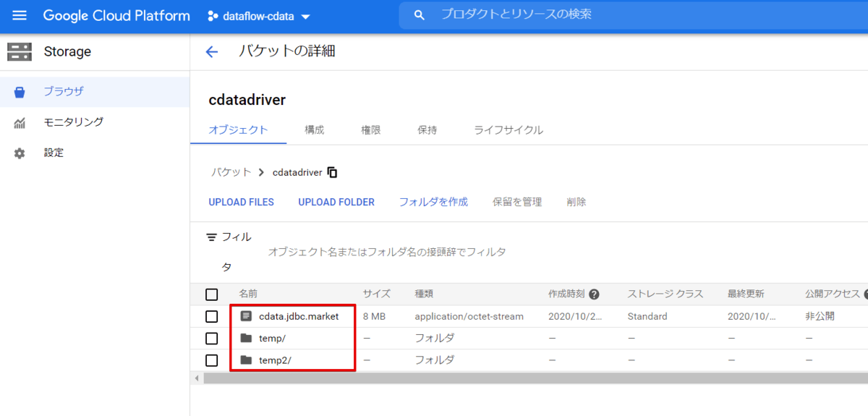Click the Standard storage class cell
This screenshot has width=868, height=416.
tap(647, 316)
